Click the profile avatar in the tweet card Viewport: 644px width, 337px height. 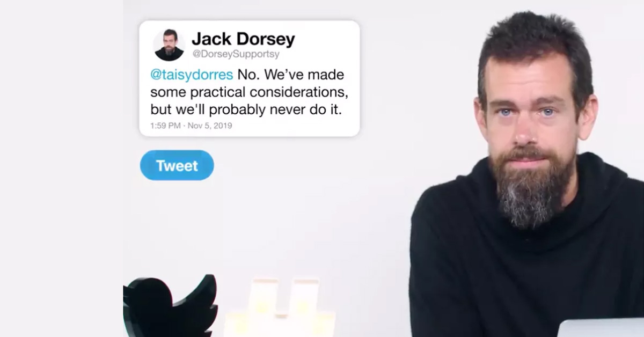click(169, 45)
